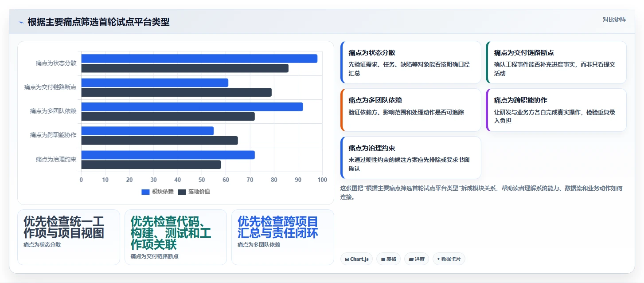Screen dimensions: 644x283
Task: Click the blue bar for 痛点为状态分散
Action: click(199, 59)
